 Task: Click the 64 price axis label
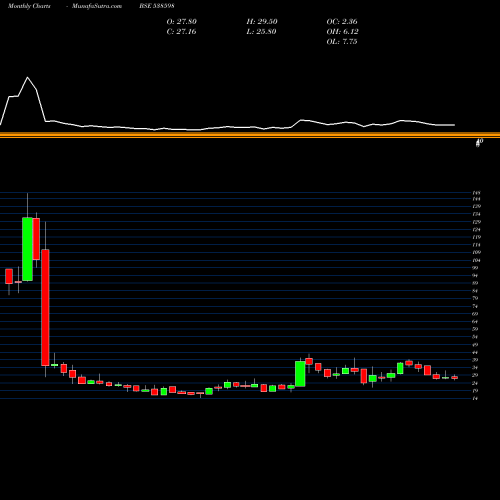475,322
